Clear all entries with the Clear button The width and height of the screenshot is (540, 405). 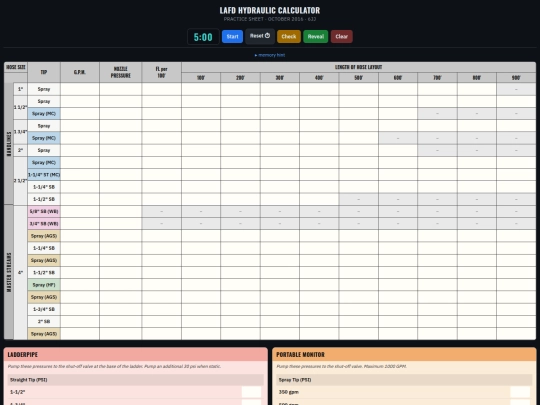(342, 37)
